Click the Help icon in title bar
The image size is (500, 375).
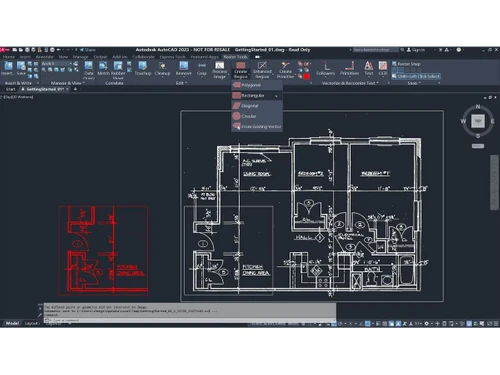[459, 50]
